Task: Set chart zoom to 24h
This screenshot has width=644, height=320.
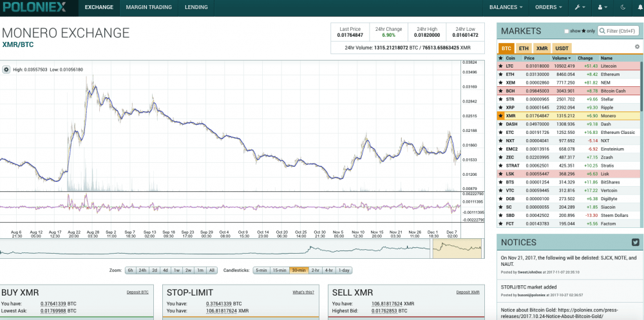Action: coord(142,270)
